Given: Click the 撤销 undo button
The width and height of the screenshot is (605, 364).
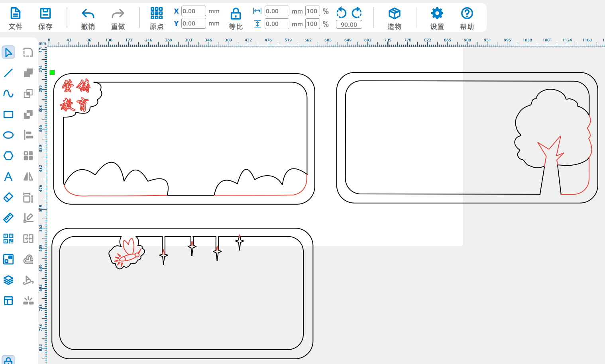Looking at the screenshot, I should 88,18.
